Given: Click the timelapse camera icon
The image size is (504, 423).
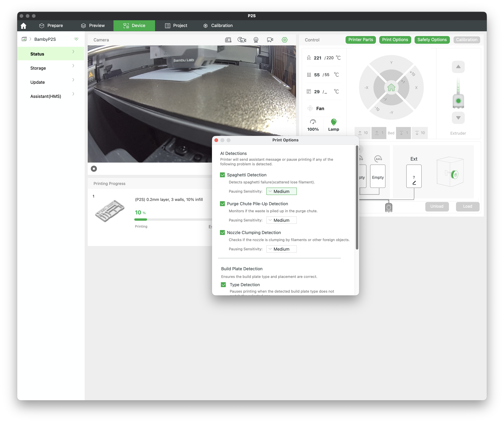Looking at the screenshot, I should (242, 40).
